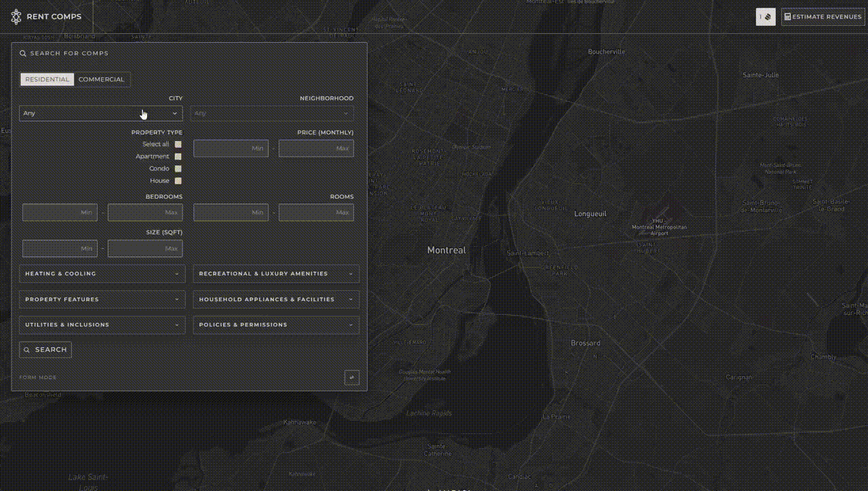
Task: Check the Apartment property type
Action: coord(178,156)
